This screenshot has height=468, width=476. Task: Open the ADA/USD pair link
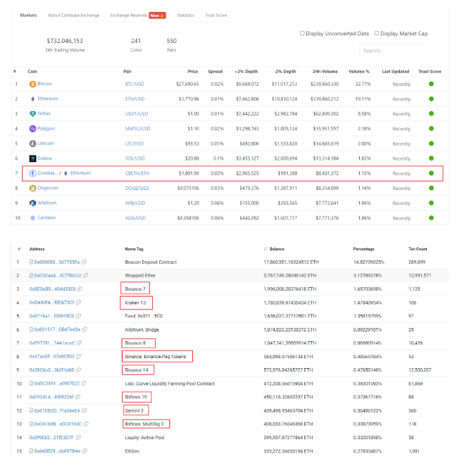point(135,218)
